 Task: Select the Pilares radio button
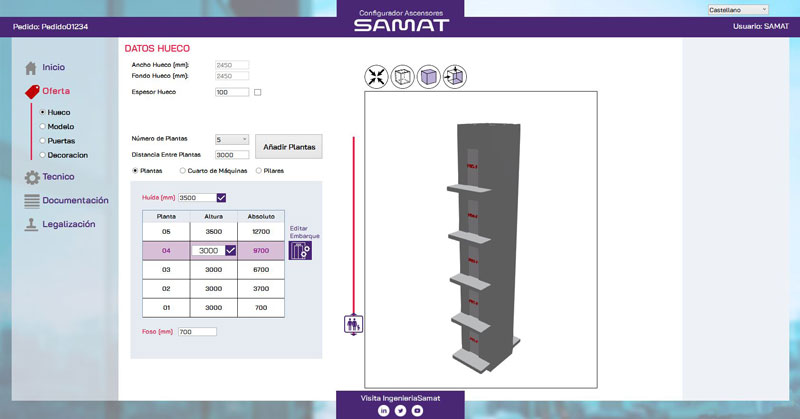[259, 171]
